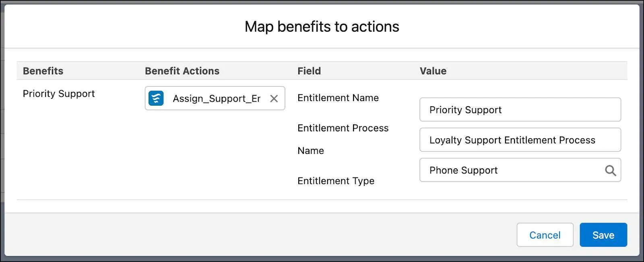644x262 pixels.
Task: Select the Benefit Actions column header
Action: (182, 71)
